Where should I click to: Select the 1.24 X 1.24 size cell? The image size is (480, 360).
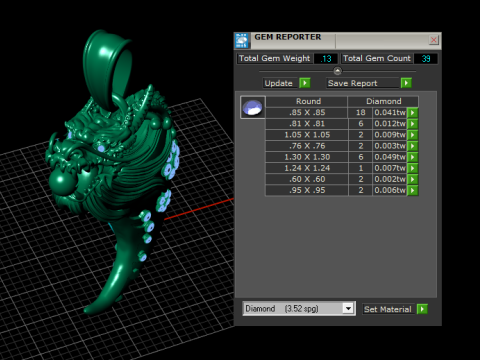307,168
